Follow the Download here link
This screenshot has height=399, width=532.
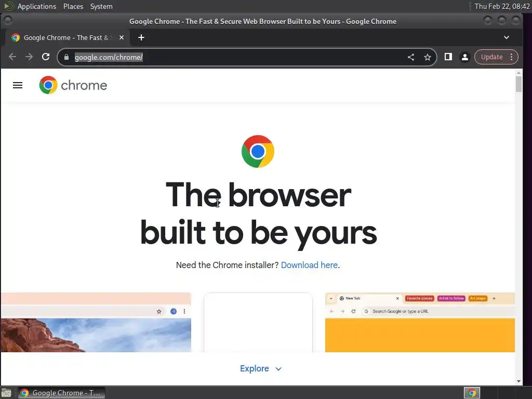tap(310, 265)
